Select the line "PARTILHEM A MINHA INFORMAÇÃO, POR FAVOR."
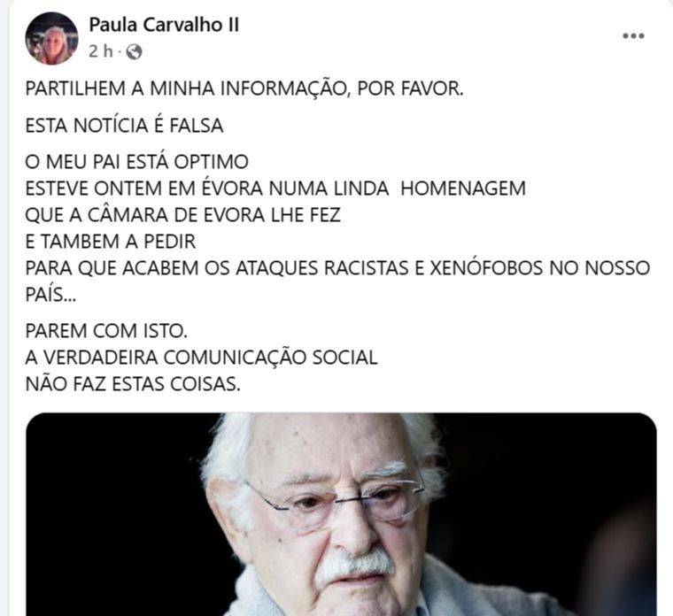Image resolution: width=673 pixels, height=616 pixels. click(x=244, y=89)
